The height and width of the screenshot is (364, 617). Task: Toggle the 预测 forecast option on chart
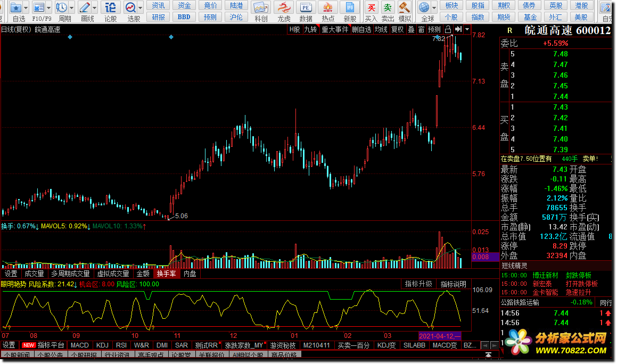pyautogui.click(x=434, y=29)
